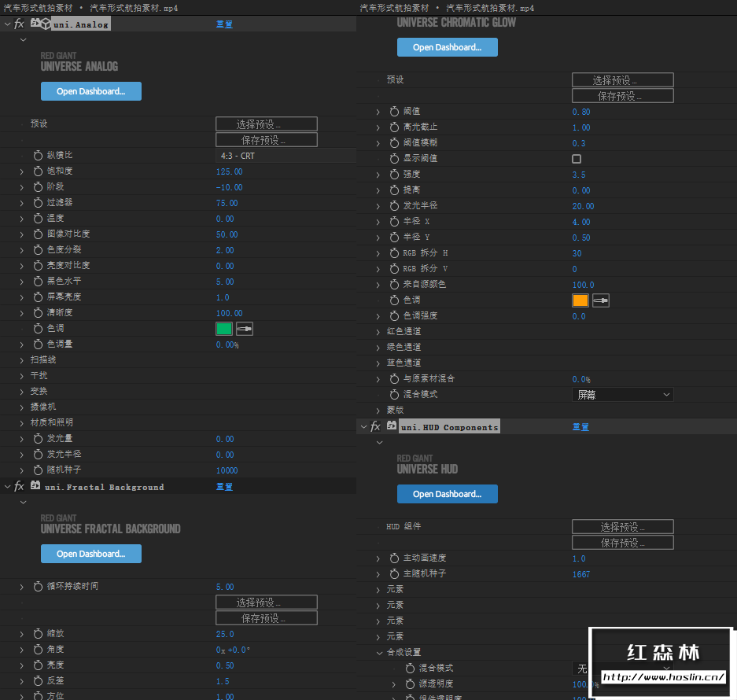
Task: Collapse the 合成设置 group
Action: point(379,653)
